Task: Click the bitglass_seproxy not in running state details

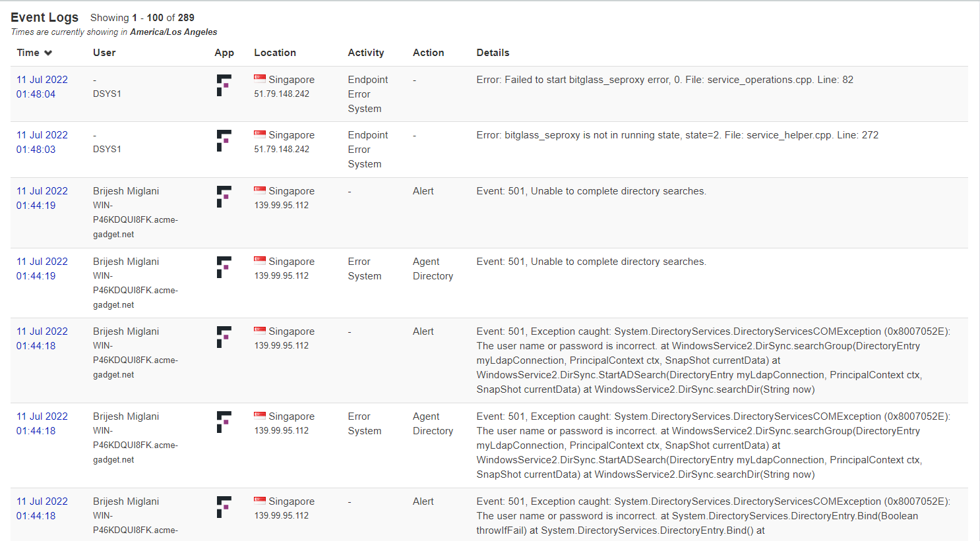Action: click(677, 135)
